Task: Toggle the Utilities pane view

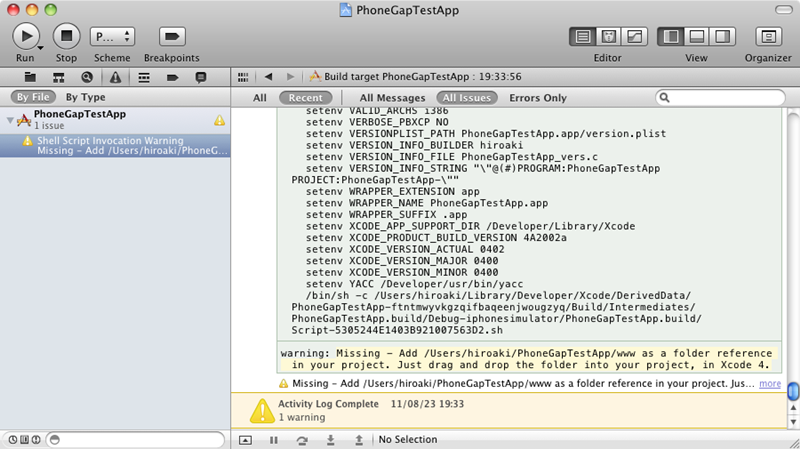Action: pyautogui.click(x=722, y=36)
